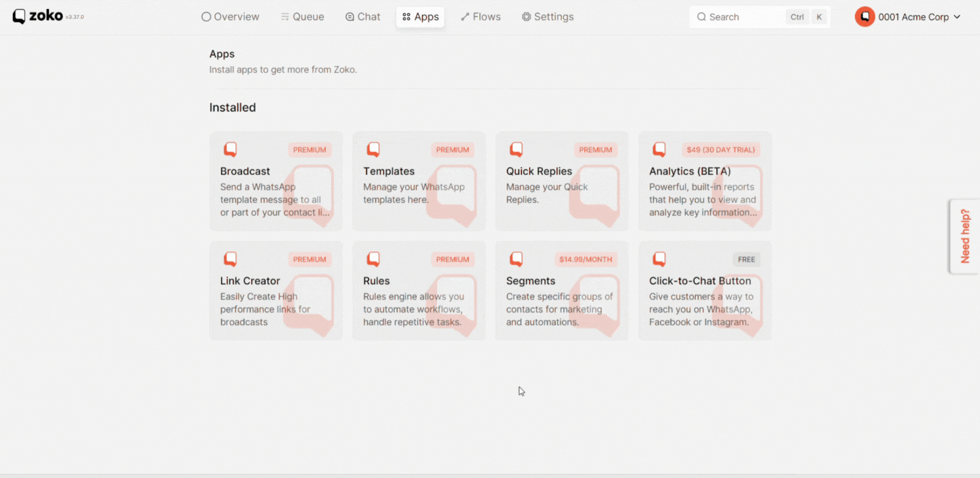Viewport: 980px width, 478px height.
Task: Click the Acme Corp account avatar
Action: (865, 17)
